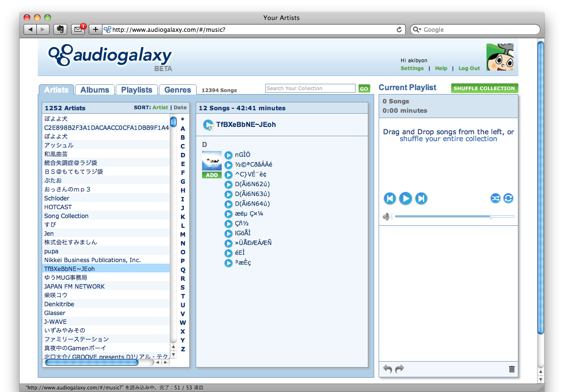
Task: Switch to the Albums tab
Action: [x=95, y=90]
